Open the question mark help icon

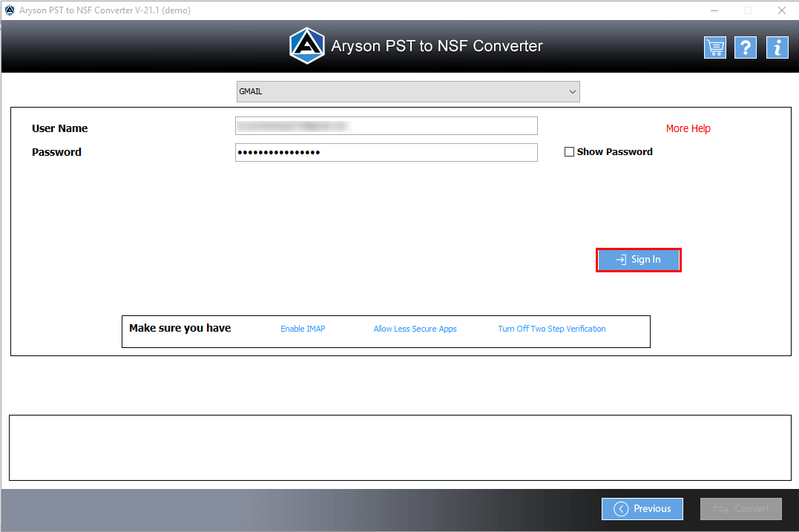point(746,48)
